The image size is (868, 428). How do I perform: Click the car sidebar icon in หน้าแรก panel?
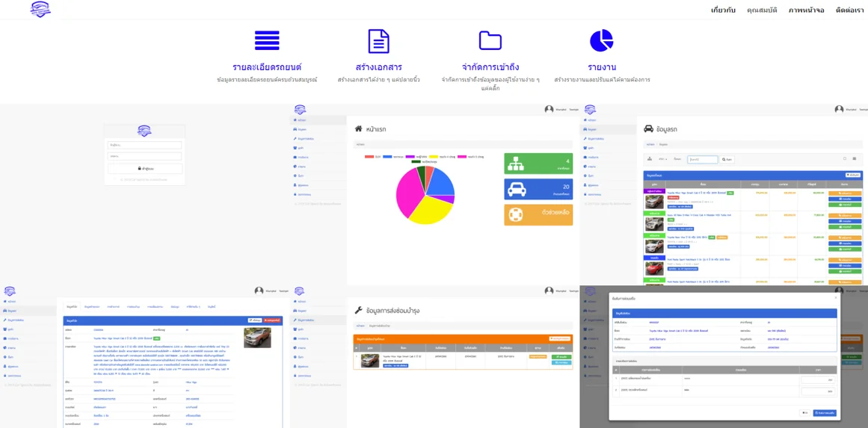[x=295, y=128]
